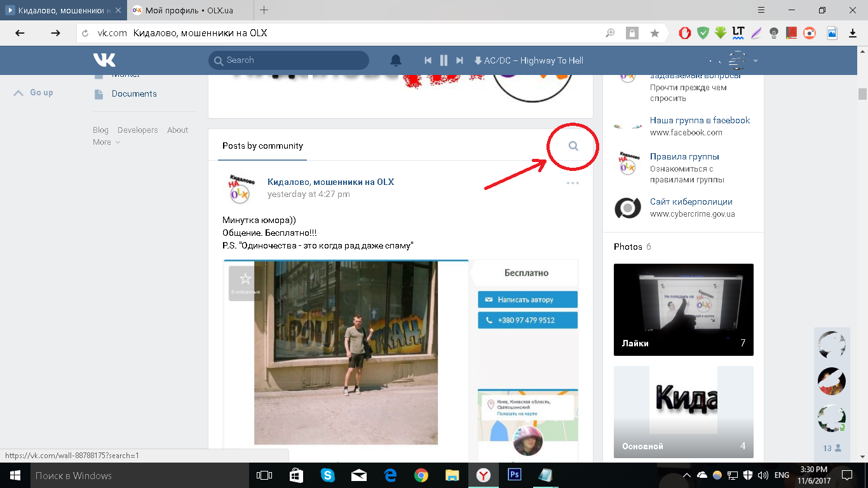Open light bulb extension icon
Image resolution: width=868 pixels, height=488 pixels.
tap(774, 33)
